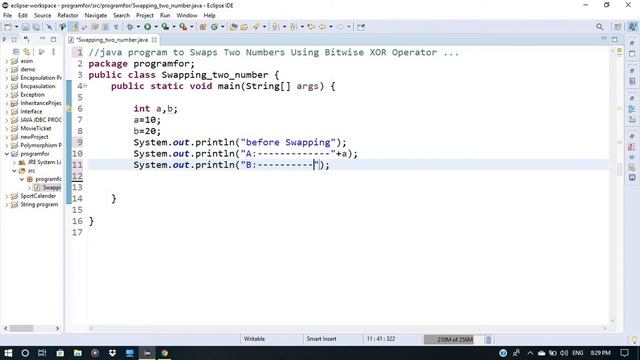Click the Open Type icon
This screenshot has width=640, height=360.
coord(233,27)
